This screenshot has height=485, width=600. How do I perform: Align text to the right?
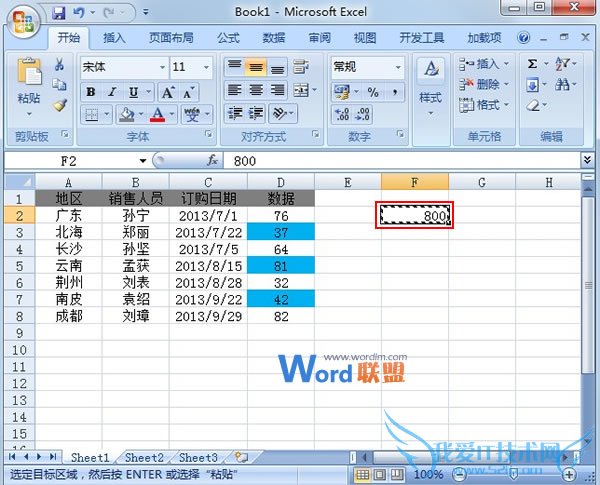tap(277, 90)
